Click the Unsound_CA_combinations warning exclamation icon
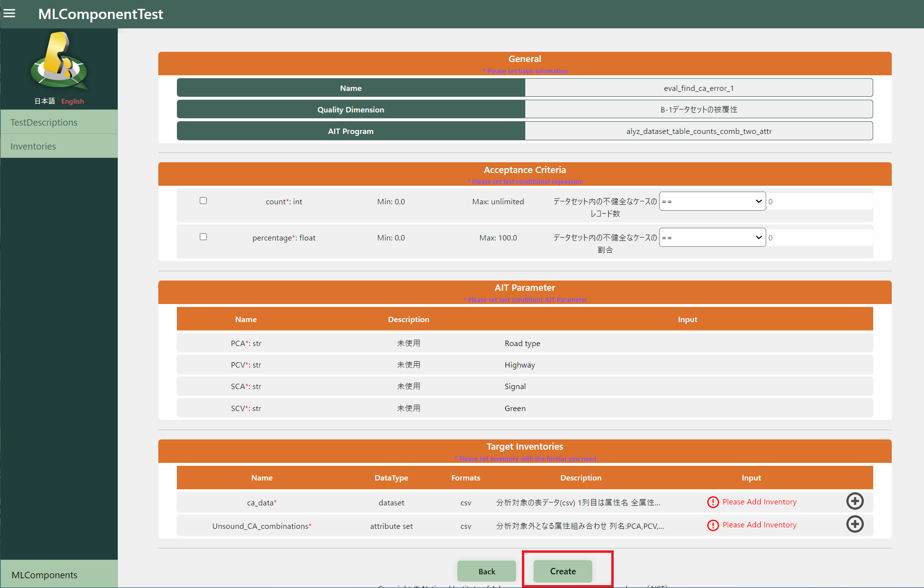This screenshot has width=924, height=588. click(x=713, y=525)
